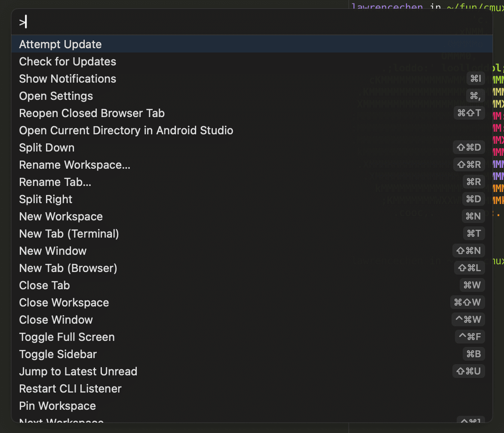This screenshot has height=433, width=504.
Task: Click the ⇧⌘U shortcut badge for Jump to Latest Unread
Action: [x=468, y=371]
